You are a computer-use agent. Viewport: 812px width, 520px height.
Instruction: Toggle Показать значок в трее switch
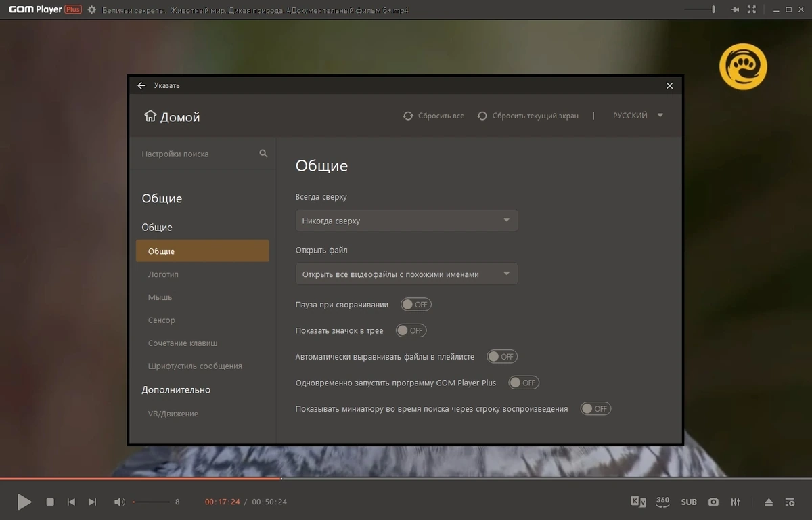[411, 330]
